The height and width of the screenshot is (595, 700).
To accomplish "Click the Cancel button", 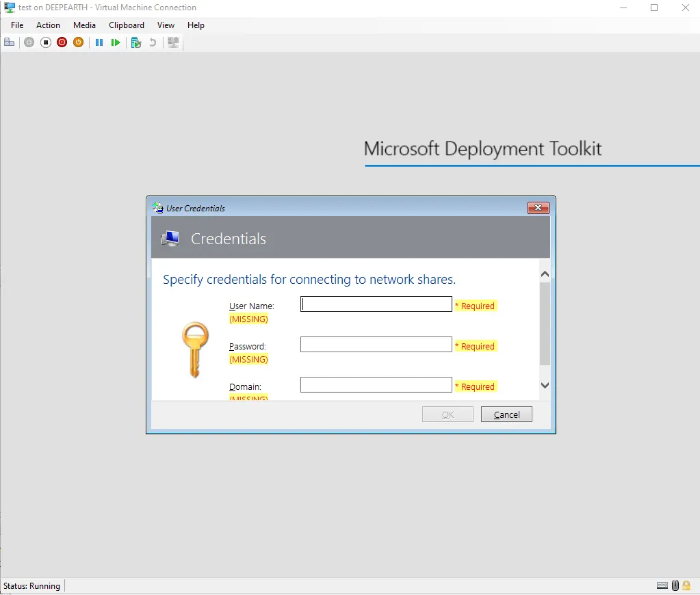I will pyautogui.click(x=507, y=414).
